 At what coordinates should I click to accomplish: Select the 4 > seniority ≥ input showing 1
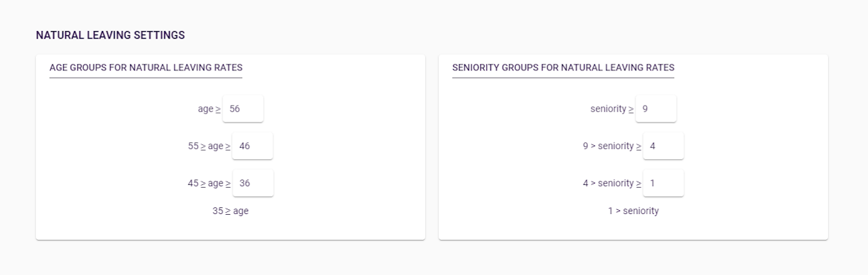tap(663, 184)
